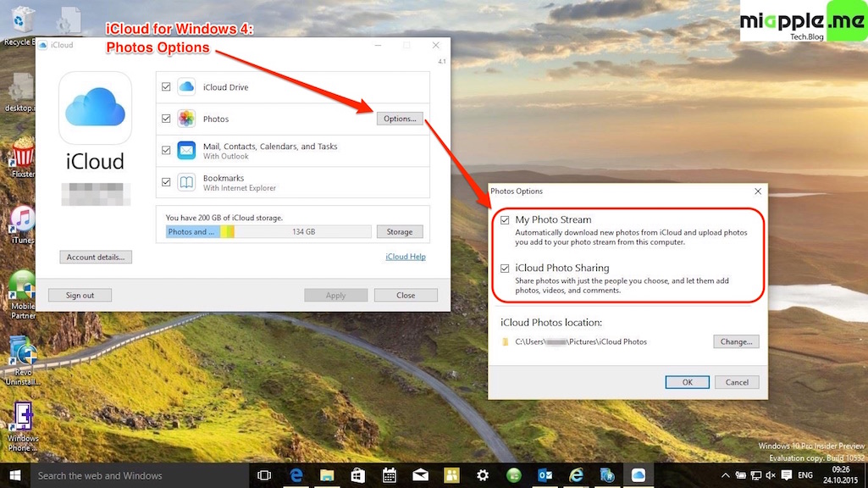The height and width of the screenshot is (488, 868).
Task: Click the iCloud storage usage bar
Action: point(268,231)
